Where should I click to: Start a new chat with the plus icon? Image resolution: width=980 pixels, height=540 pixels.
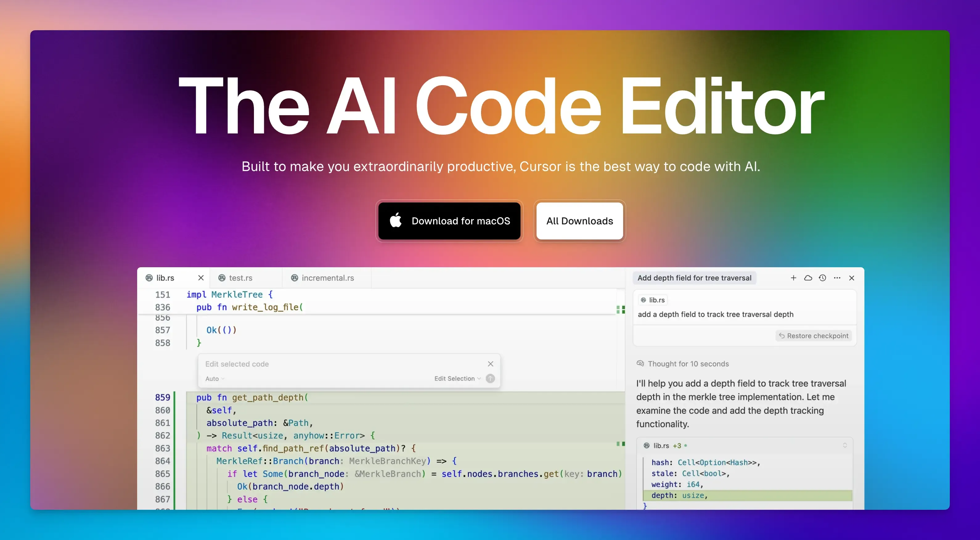794,278
